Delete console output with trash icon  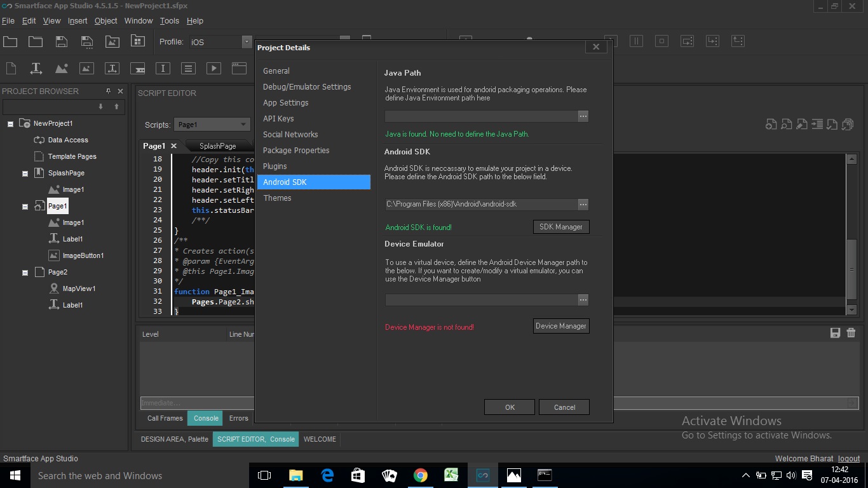coord(851,333)
